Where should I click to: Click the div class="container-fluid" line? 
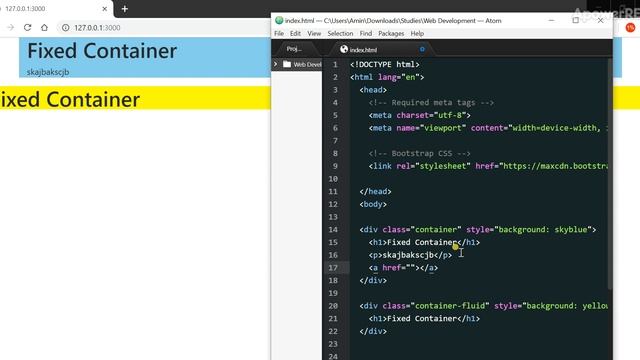(483, 306)
